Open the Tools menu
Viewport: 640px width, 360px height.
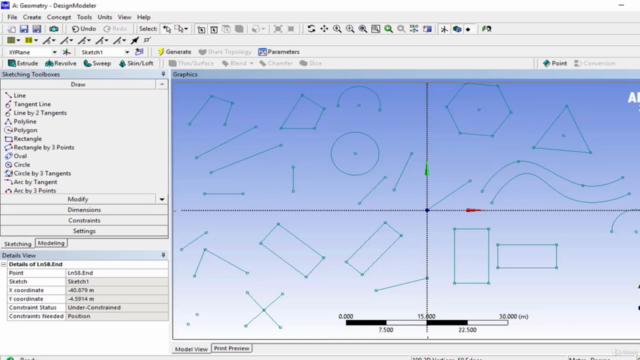point(84,17)
